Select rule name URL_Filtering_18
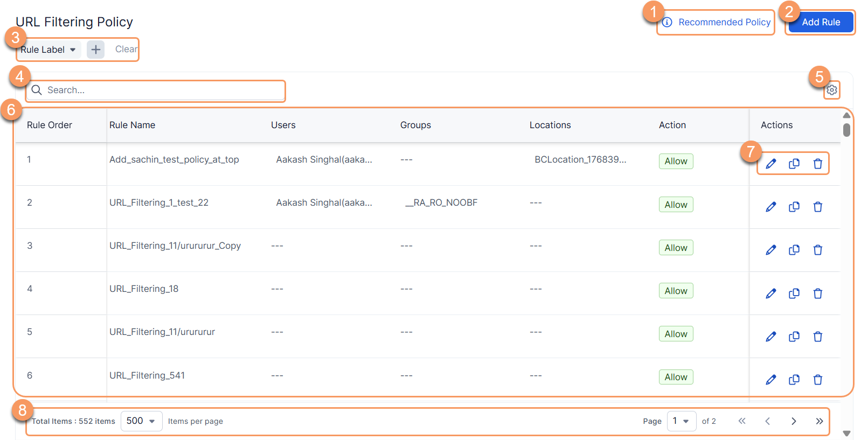The height and width of the screenshot is (440, 868). tap(144, 289)
